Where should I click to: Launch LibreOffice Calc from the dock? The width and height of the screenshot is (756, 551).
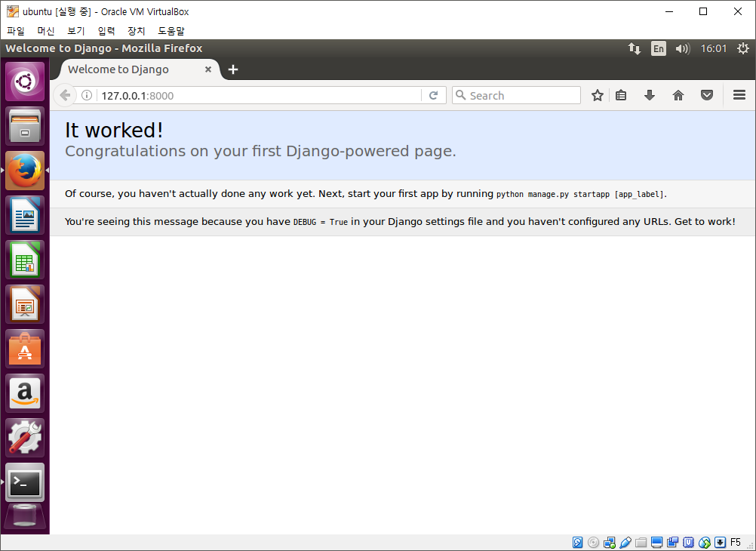25,260
